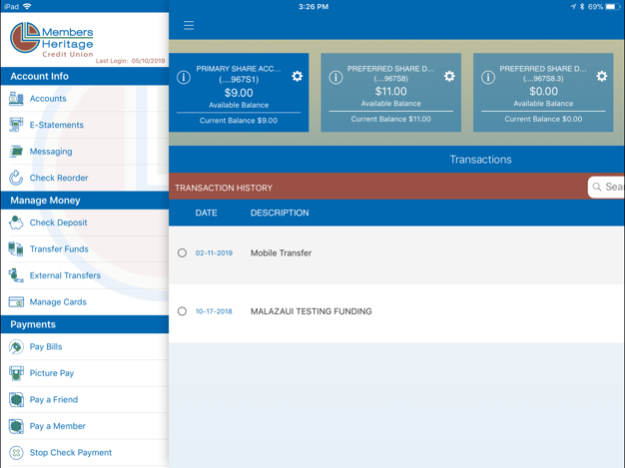
Task: Select the Primary Share $9.00 account card
Action: tap(239, 92)
